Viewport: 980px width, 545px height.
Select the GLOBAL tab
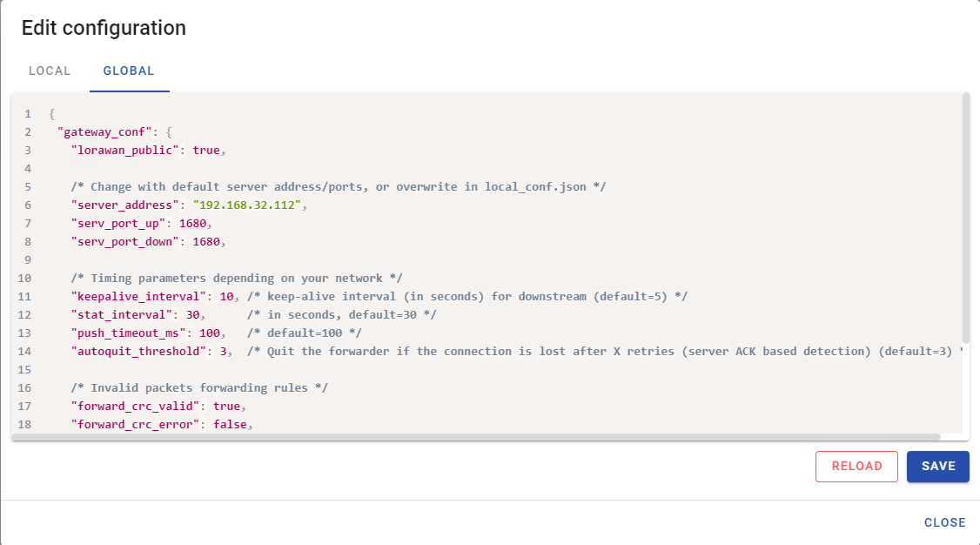129,71
